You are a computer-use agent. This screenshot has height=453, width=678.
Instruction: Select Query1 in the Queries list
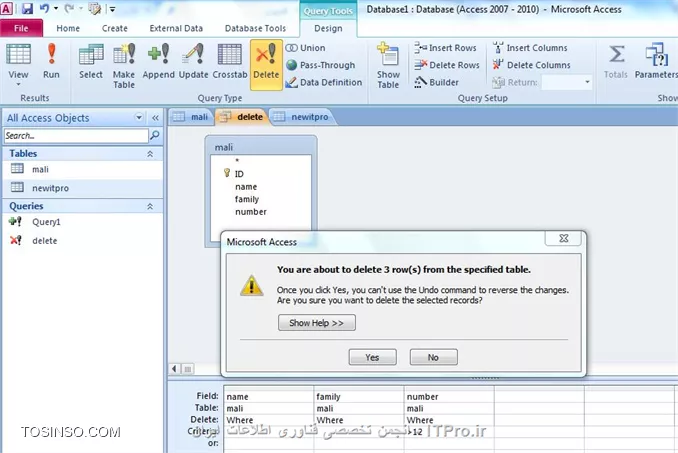(x=82, y=222)
